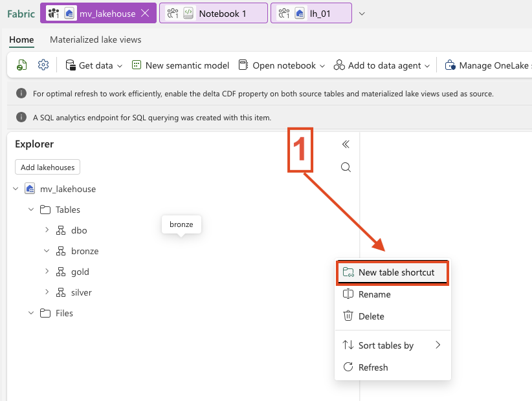Open the Add to data agent dropdown

[x=382, y=65]
